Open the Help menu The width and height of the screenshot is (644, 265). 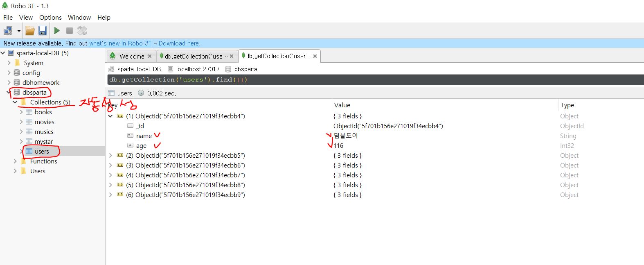[x=104, y=17]
